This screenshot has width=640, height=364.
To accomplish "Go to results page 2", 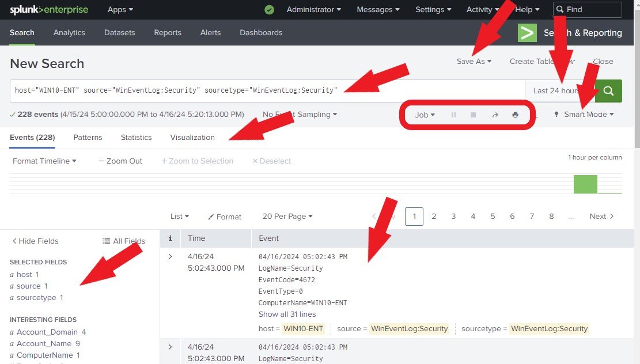I will 434,217.
